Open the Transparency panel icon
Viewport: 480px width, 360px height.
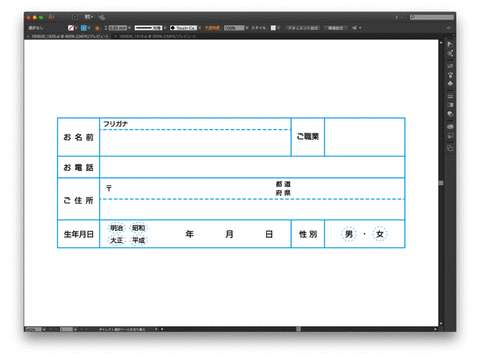[450, 114]
